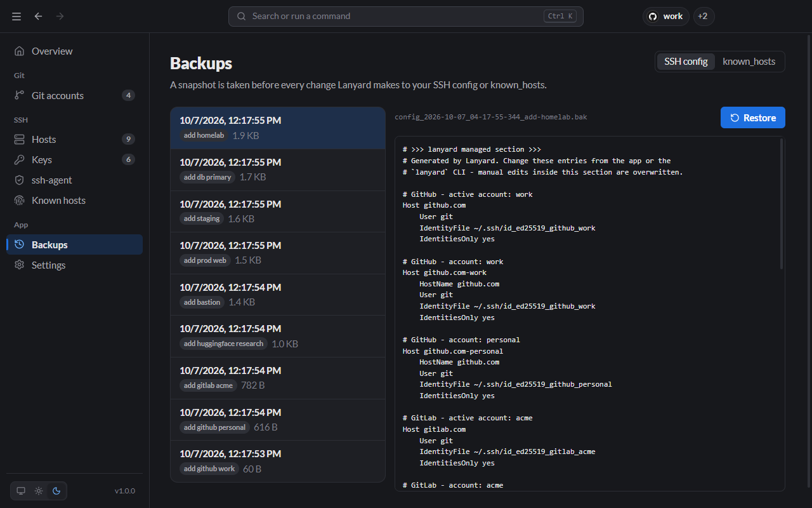The width and height of the screenshot is (812, 508).
Task: Switch to system theme monitor icon
Action: coord(21,491)
